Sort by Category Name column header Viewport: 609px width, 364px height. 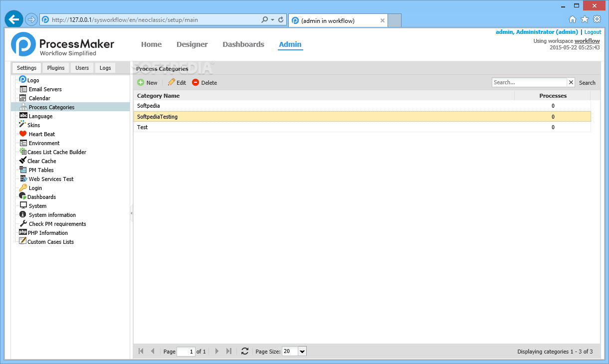(x=324, y=96)
